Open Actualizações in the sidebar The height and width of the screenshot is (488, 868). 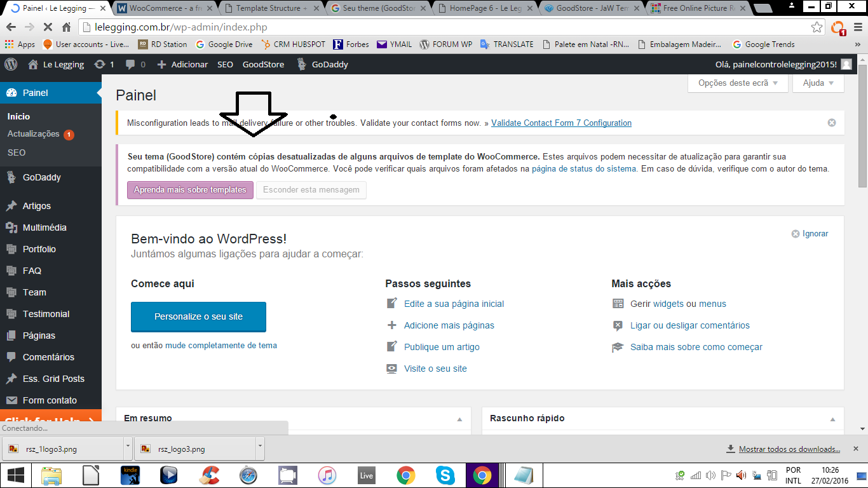click(41, 134)
